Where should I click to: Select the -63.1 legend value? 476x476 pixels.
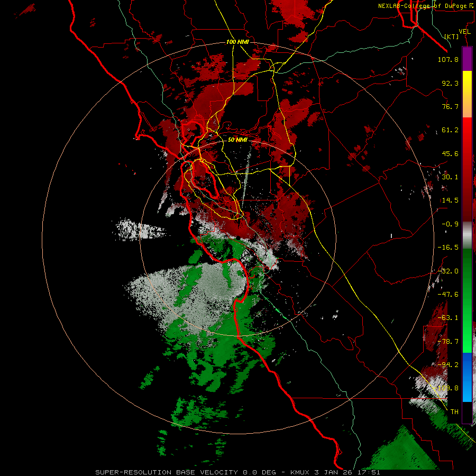click(x=448, y=318)
